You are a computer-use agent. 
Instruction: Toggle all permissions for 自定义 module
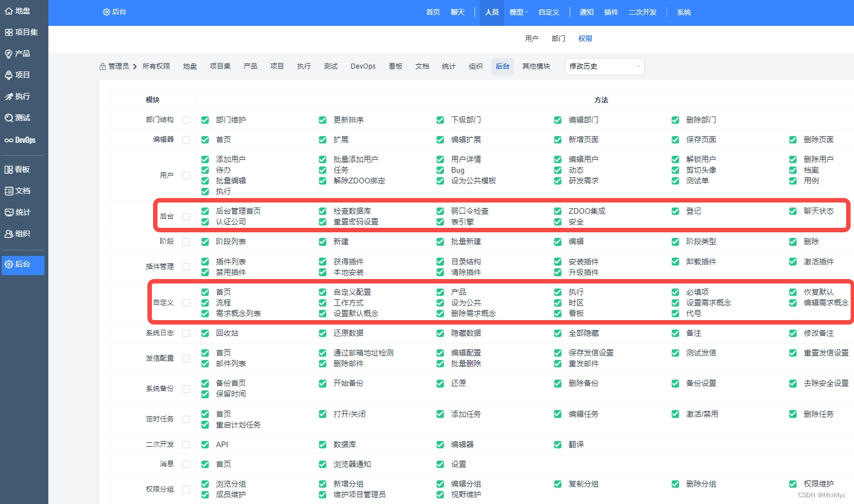tap(186, 303)
